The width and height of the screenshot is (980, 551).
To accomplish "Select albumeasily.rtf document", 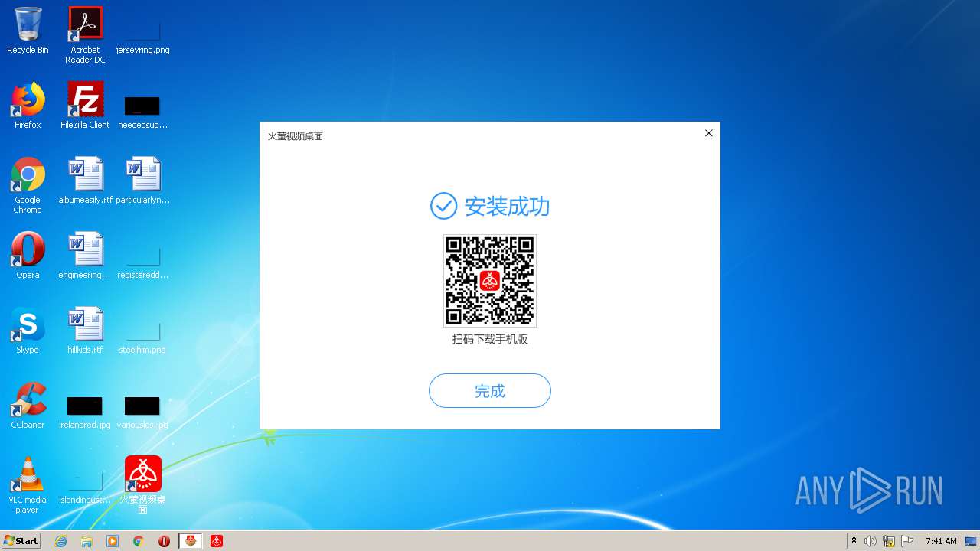I will (85, 181).
